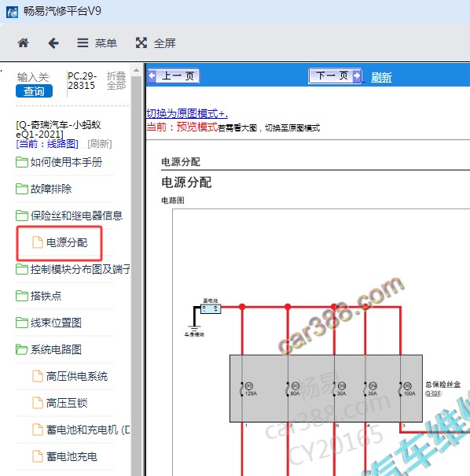Click the 总保险丝盒 label in diagram
This screenshot has height=476, width=470.
click(x=442, y=385)
